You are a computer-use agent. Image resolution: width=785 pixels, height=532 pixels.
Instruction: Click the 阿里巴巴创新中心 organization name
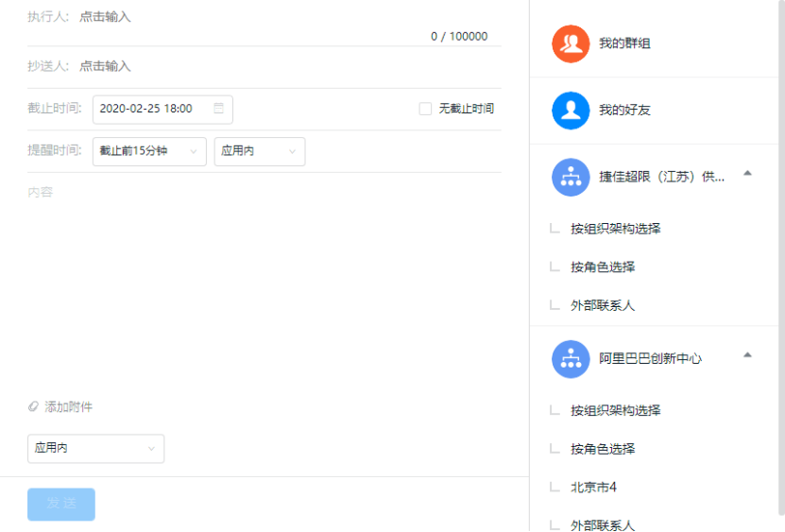[x=650, y=359]
